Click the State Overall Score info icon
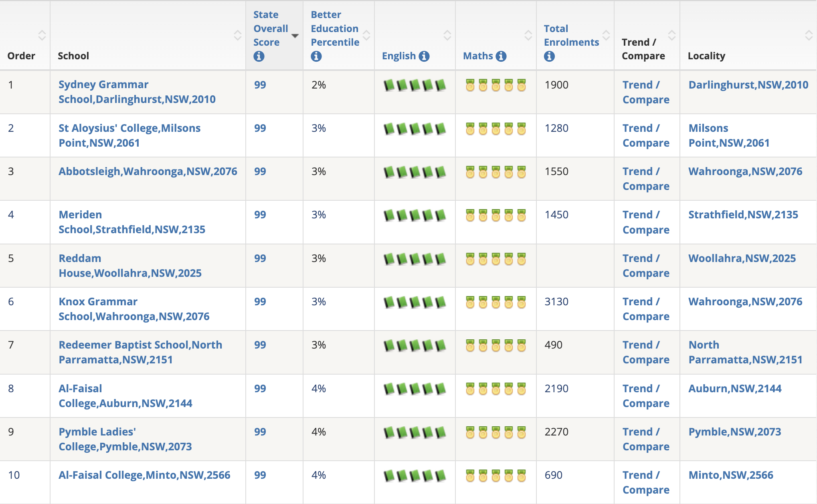The height and width of the screenshot is (504, 817). pos(259,56)
